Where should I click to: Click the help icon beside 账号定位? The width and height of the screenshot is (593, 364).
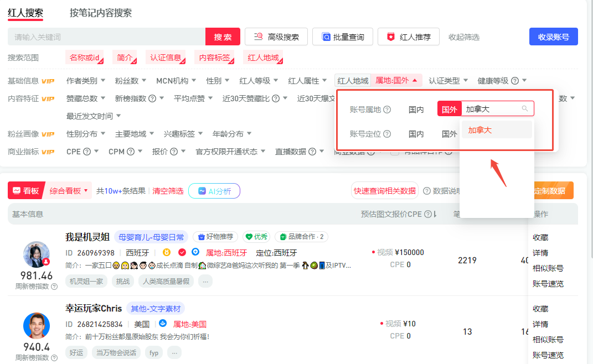point(387,134)
